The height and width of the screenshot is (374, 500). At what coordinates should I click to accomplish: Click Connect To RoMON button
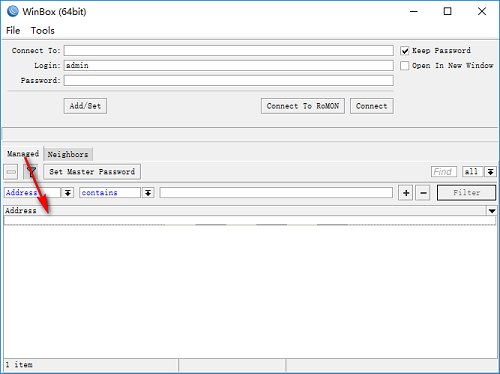coord(303,106)
